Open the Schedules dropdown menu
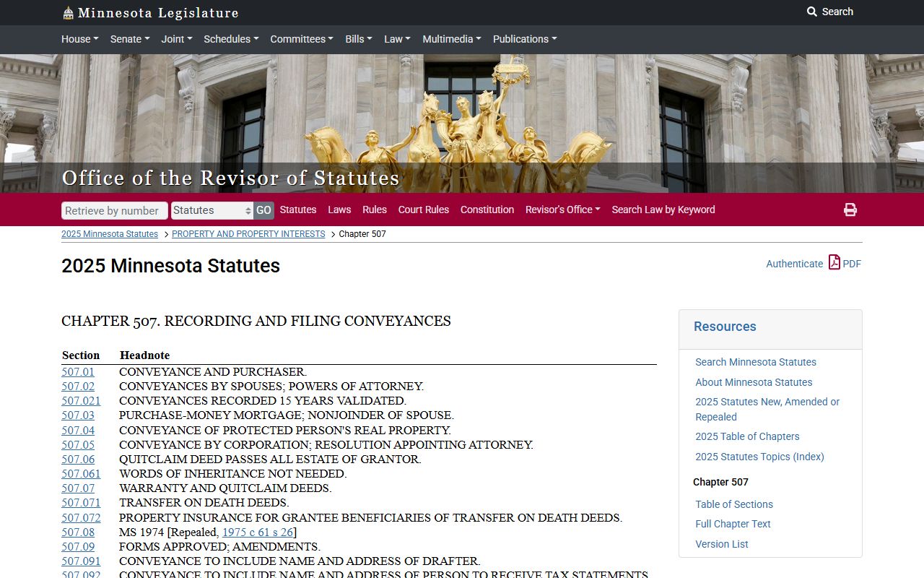Image resolution: width=924 pixels, height=578 pixels. 231,39
